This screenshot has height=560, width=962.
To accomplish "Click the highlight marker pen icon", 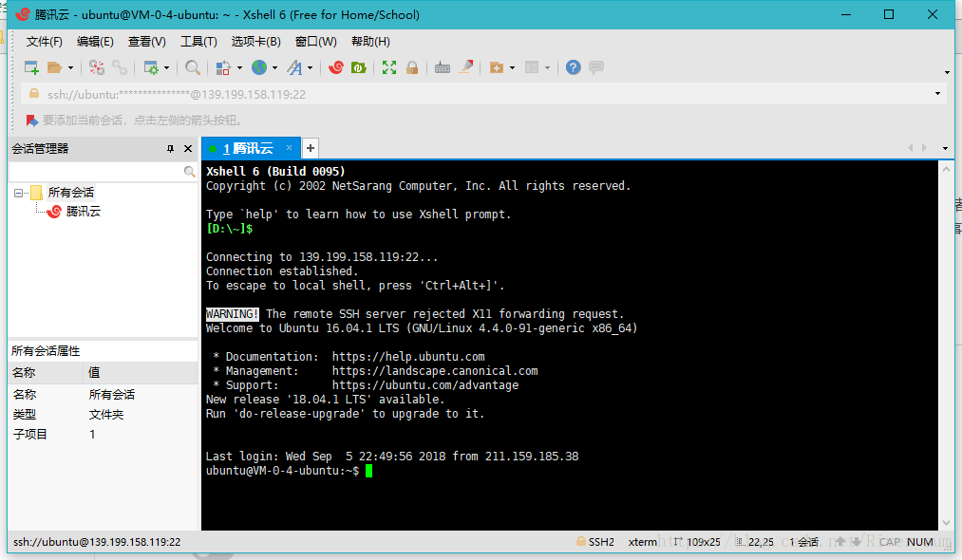I will tap(465, 66).
